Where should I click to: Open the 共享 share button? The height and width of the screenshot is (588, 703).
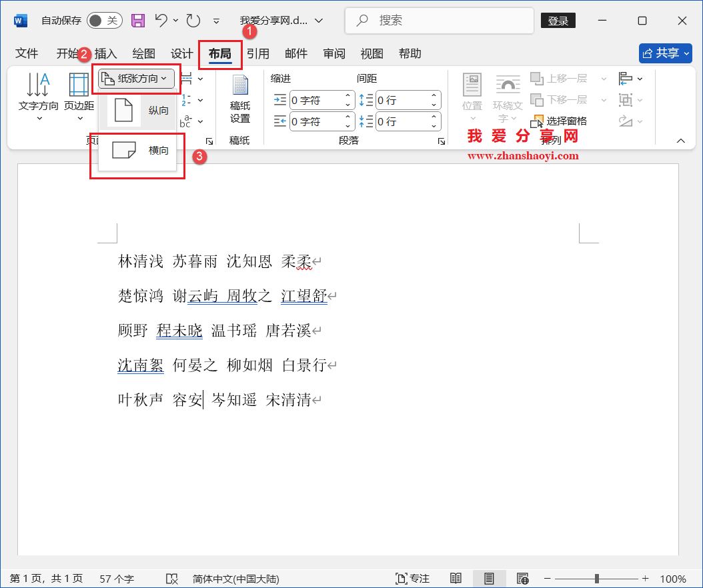666,53
